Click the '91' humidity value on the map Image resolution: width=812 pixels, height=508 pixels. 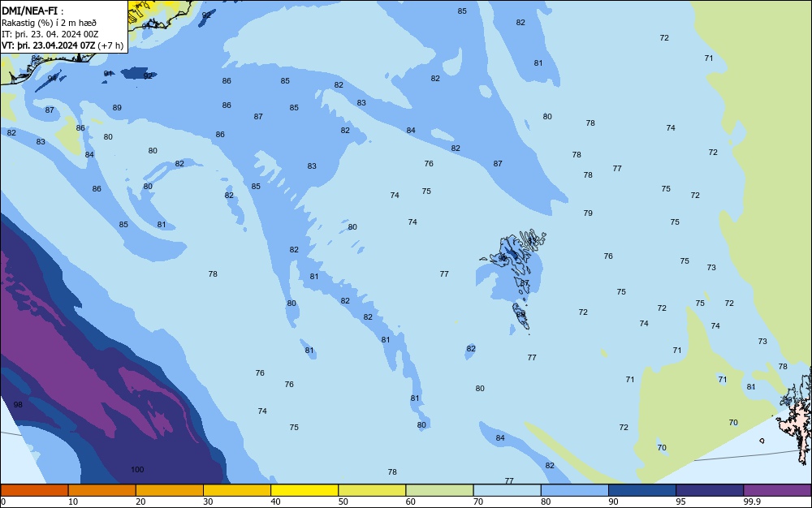[108, 74]
